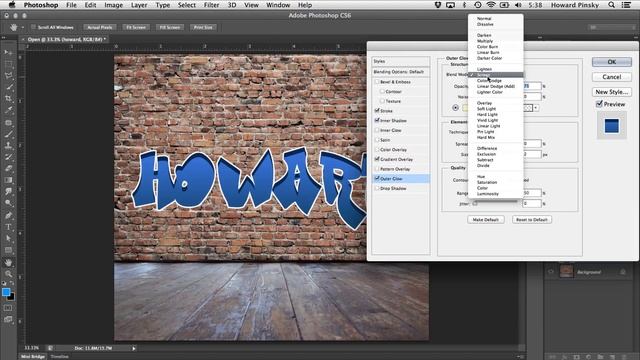Screen dimensions: 640x360
Task: Open gradient picker dropdown arrow
Action: coord(536,108)
